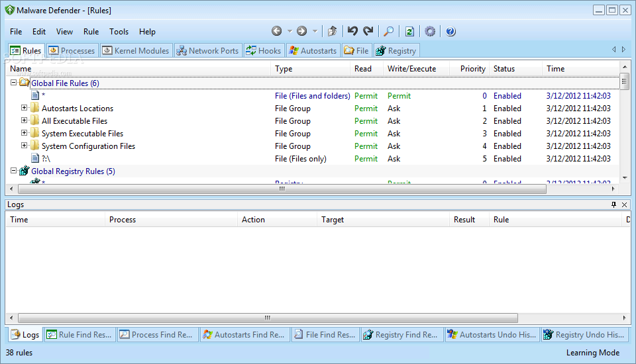Click the Global Registry Rules icon
This screenshot has height=364, width=636.
click(x=25, y=171)
